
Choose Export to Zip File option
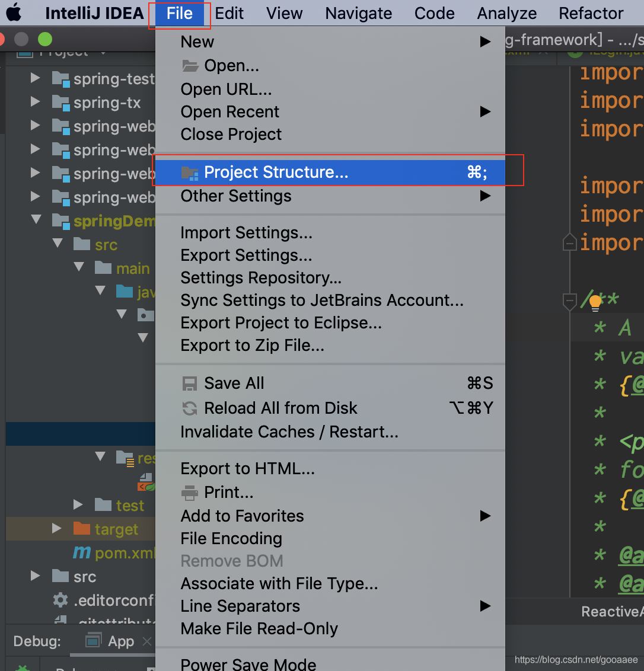pyautogui.click(x=253, y=346)
